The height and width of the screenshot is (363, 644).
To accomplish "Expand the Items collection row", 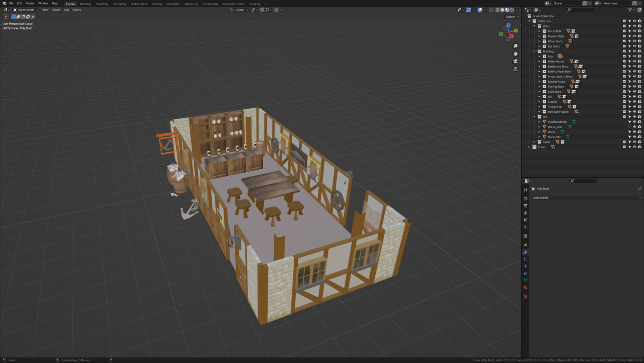I will click(534, 142).
